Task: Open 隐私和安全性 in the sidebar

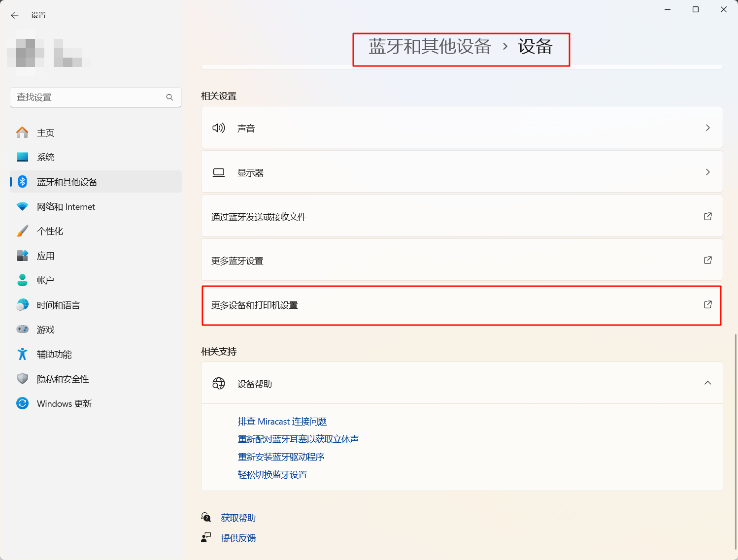Action: click(96, 379)
